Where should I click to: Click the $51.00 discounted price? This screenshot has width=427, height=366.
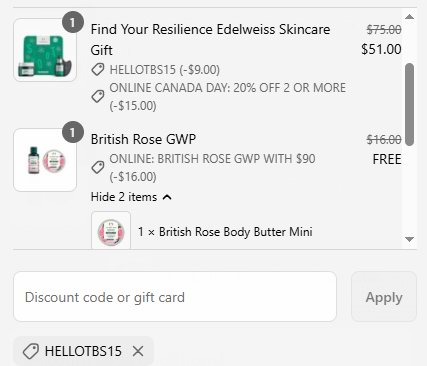[x=381, y=49]
